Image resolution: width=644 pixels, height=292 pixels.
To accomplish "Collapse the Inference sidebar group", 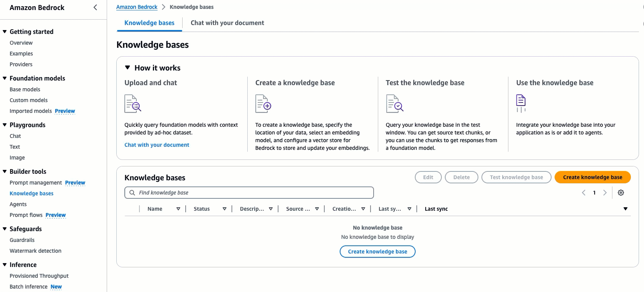I will (5, 265).
